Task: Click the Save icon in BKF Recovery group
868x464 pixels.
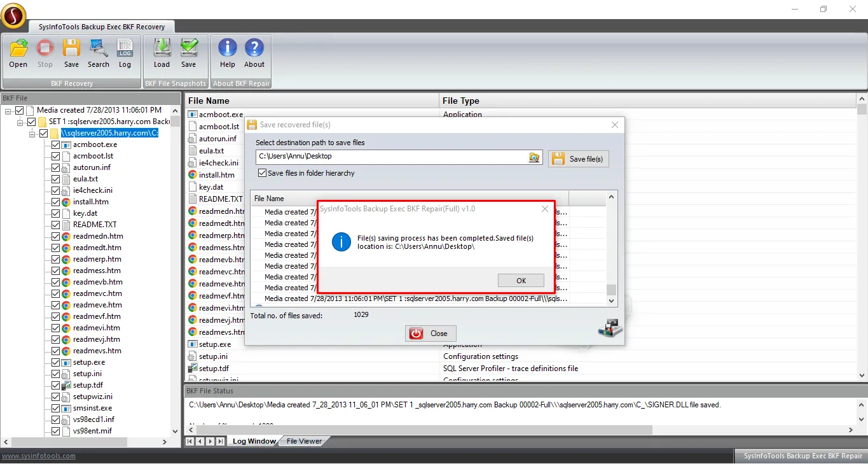Action: pyautogui.click(x=71, y=48)
